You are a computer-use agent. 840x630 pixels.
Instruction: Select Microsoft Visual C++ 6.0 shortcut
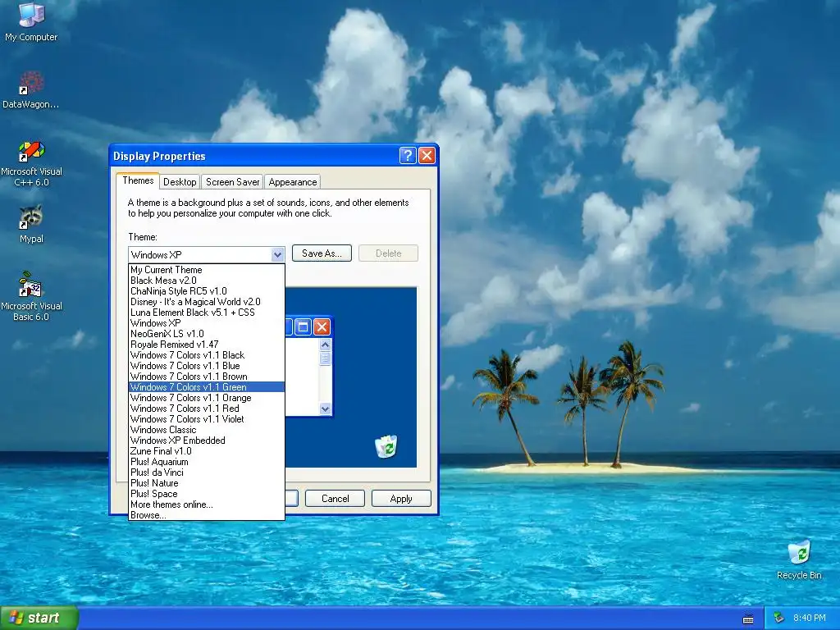pyautogui.click(x=31, y=163)
